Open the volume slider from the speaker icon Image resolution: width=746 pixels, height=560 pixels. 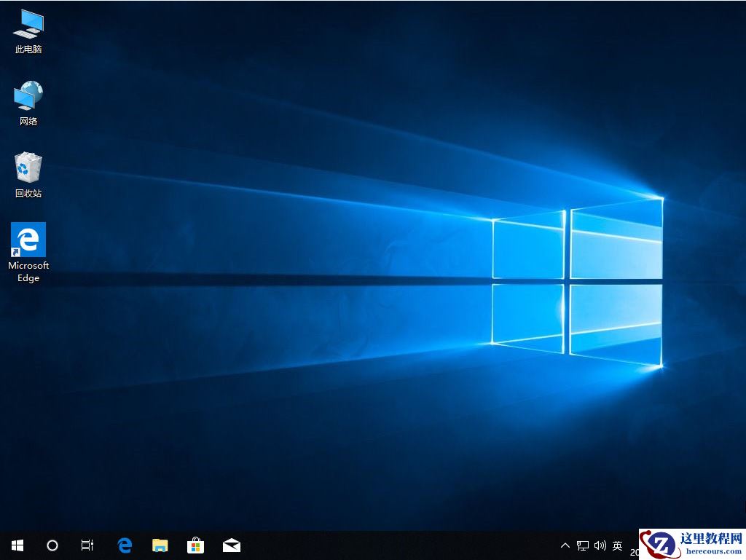(x=600, y=545)
